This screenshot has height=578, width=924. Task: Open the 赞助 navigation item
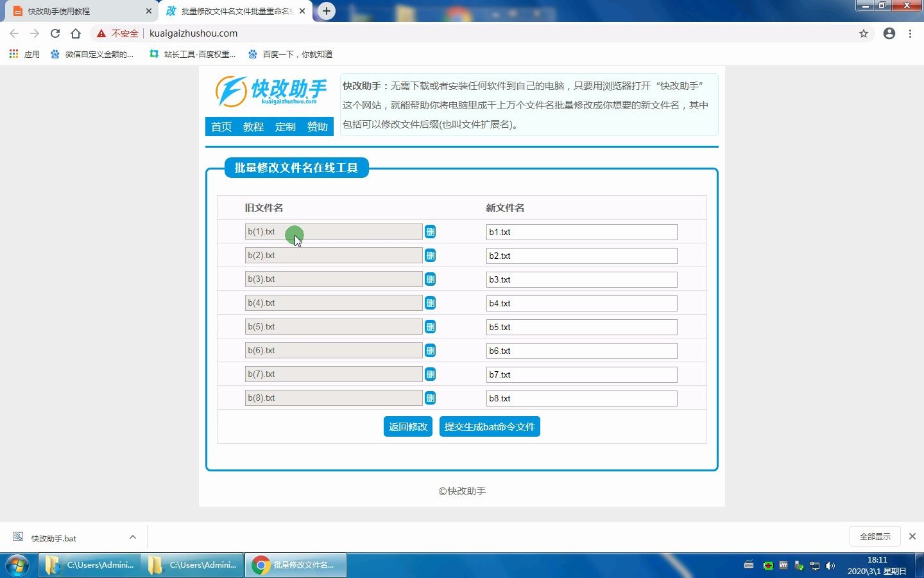pyautogui.click(x=318, y=127)
